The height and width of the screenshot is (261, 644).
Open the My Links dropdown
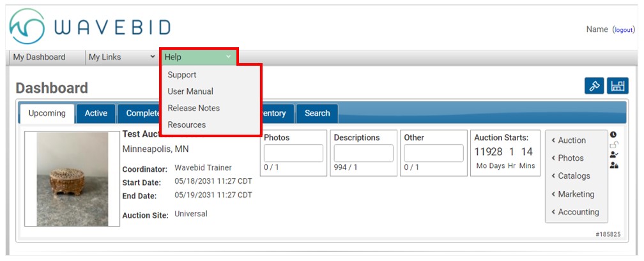click(121, 57)
